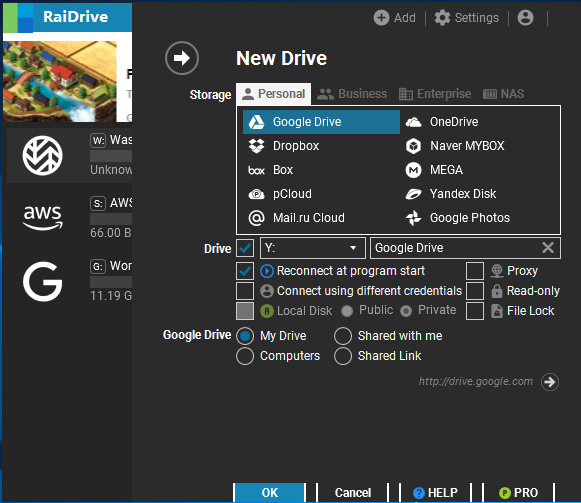Click the OK button
The height and width of the screenshot is (503, 581).
pyautogui.click(x=269, y=493)
